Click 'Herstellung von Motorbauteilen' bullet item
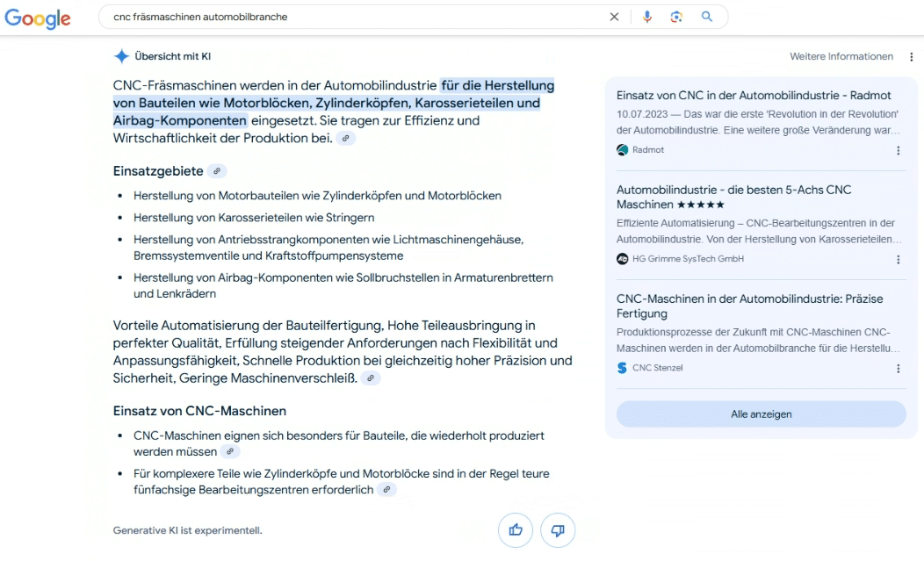 point(317,197)
